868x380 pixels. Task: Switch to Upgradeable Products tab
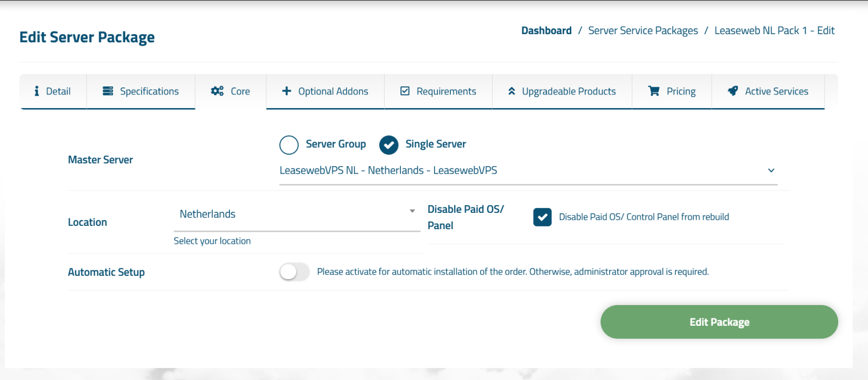562,91
